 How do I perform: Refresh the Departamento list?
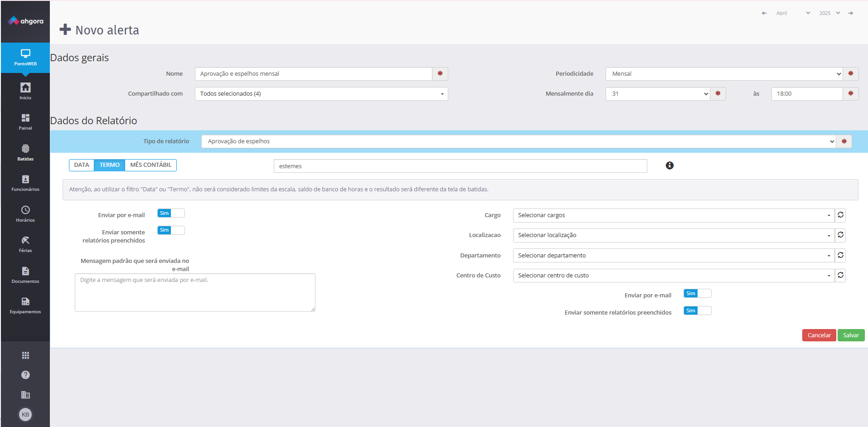840,255
